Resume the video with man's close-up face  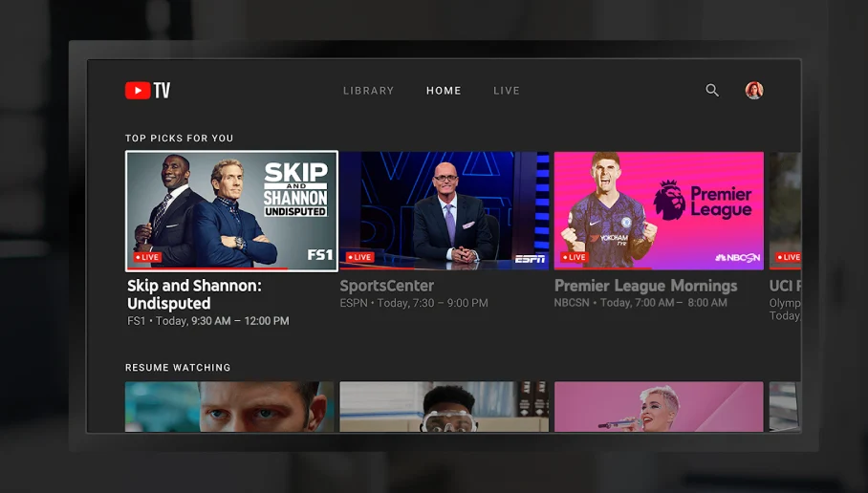pyautogui.click(x=229, y=407)
